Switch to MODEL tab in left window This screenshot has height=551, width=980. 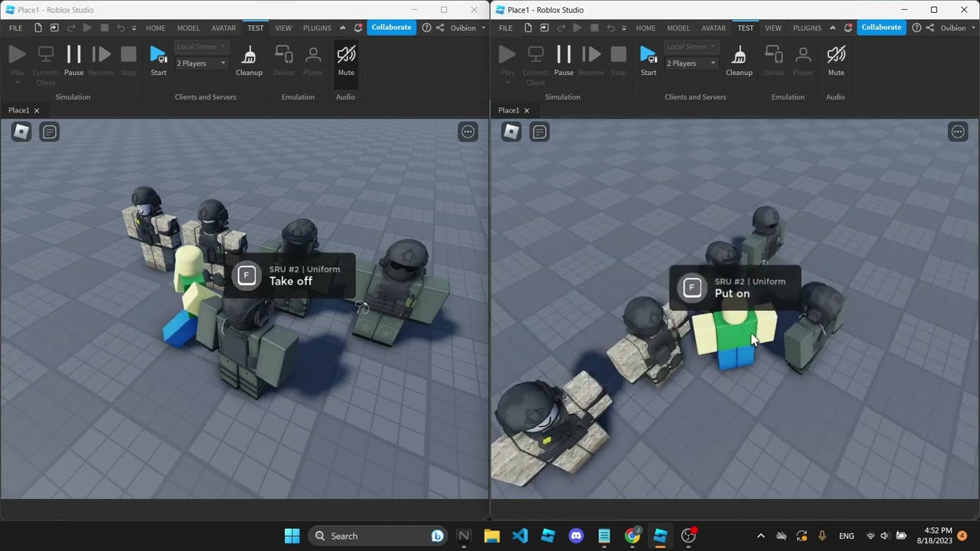coord(188,28)
